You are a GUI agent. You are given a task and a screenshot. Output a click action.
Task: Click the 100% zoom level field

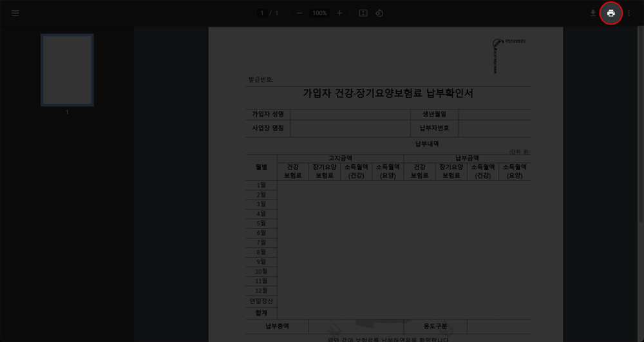pos(319,13)
